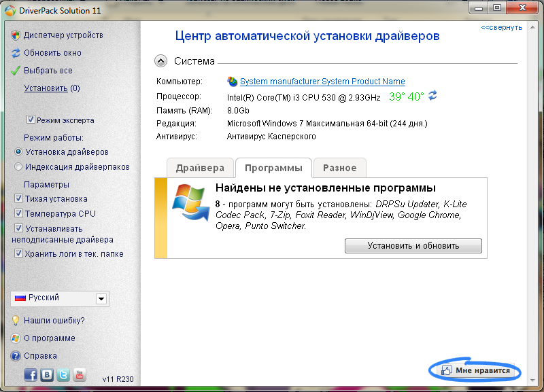Screen dimensions: 544x392
Task: Click Справка link
Action: (40, 356)
